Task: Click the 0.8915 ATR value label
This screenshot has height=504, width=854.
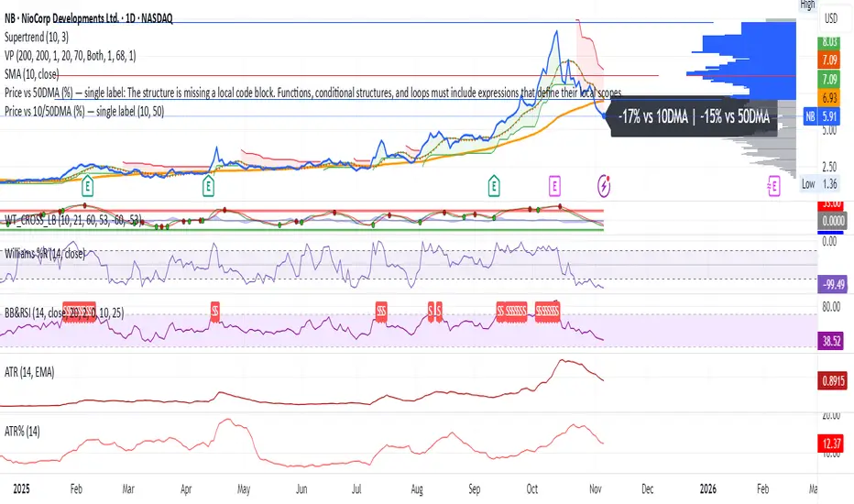Action: pyautogui.click(x=833, y=381)
